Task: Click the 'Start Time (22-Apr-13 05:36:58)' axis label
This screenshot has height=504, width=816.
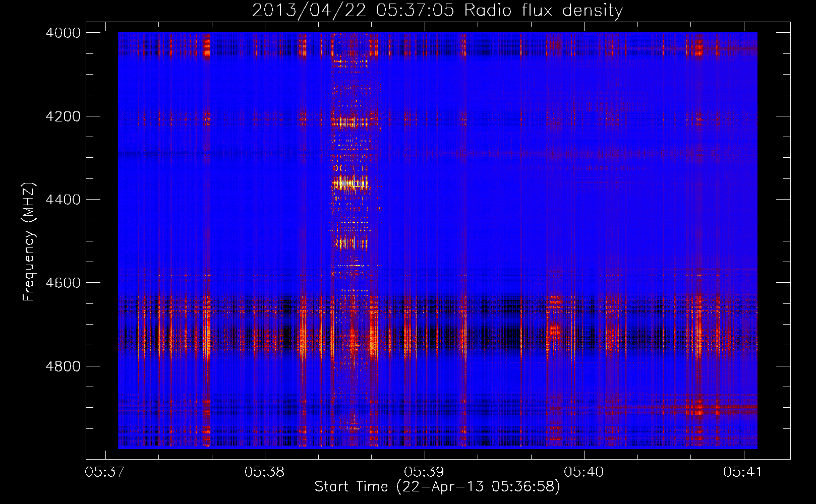Action: point(437,487)
